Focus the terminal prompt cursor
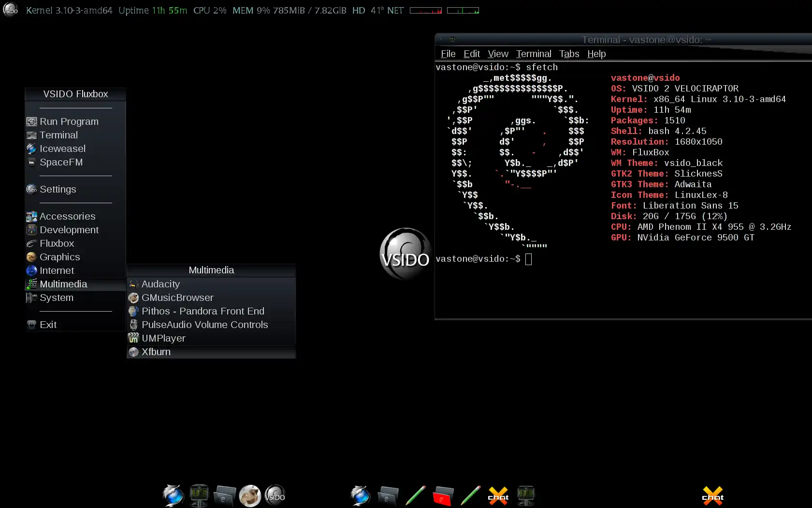Viewport: 812px width, 508px height. (x=528, y=259)
